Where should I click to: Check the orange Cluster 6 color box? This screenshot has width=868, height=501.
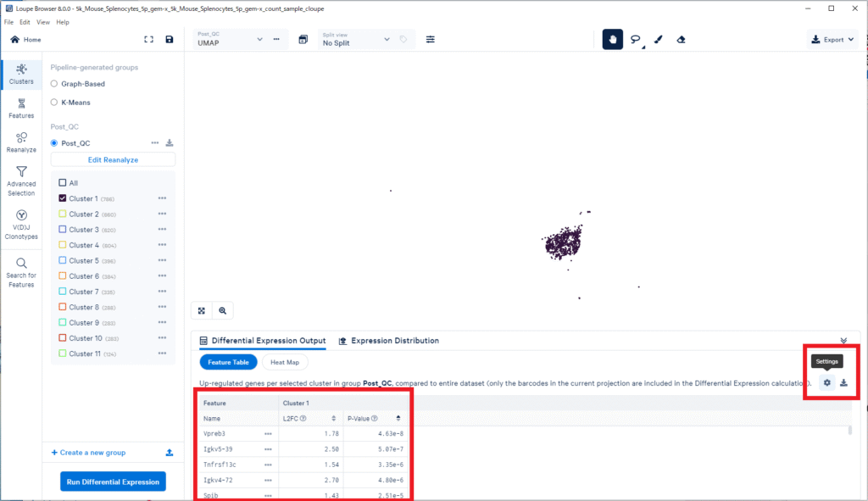point(63,276)
